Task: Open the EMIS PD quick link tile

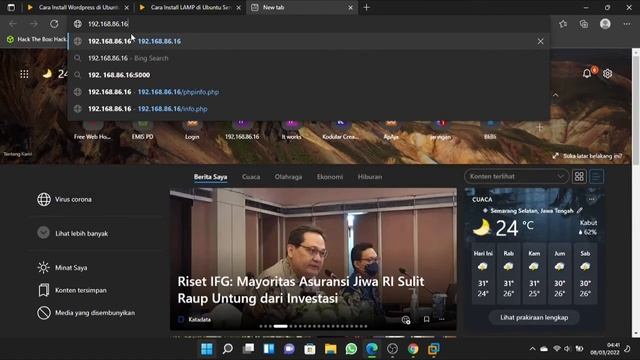Action: pos(142,130)
